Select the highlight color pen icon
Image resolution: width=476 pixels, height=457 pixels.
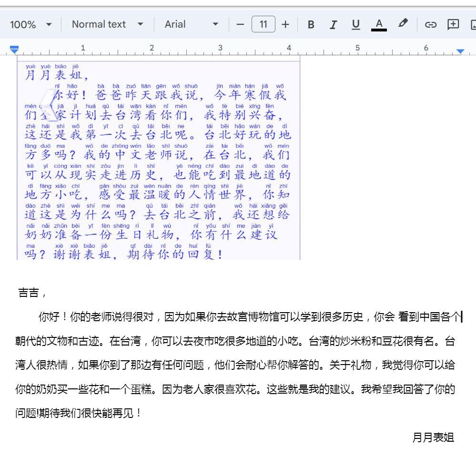[x=403, y=23]
